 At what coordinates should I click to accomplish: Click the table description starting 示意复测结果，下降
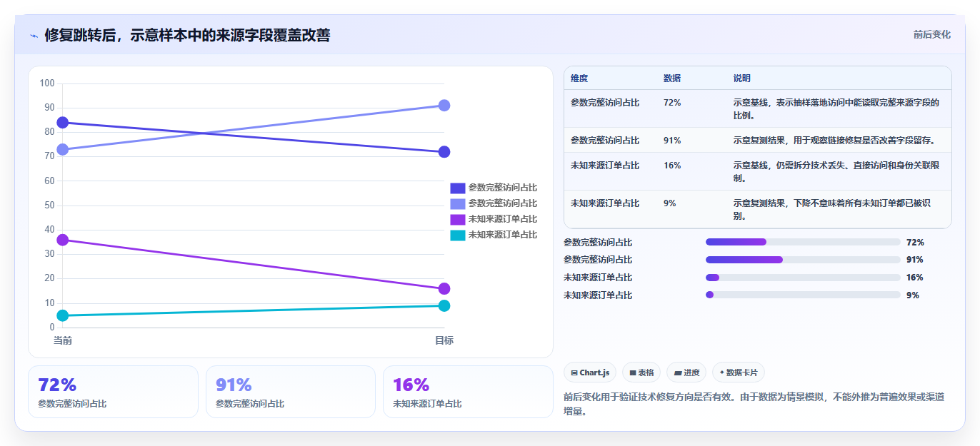pyautogui.click(x=832, y=210)
